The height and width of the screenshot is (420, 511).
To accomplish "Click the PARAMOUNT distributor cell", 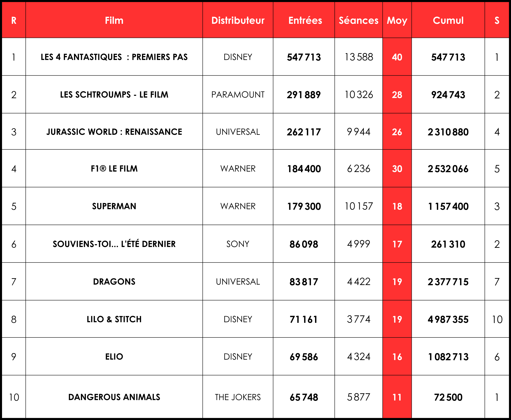I will [x=238, y=95].
